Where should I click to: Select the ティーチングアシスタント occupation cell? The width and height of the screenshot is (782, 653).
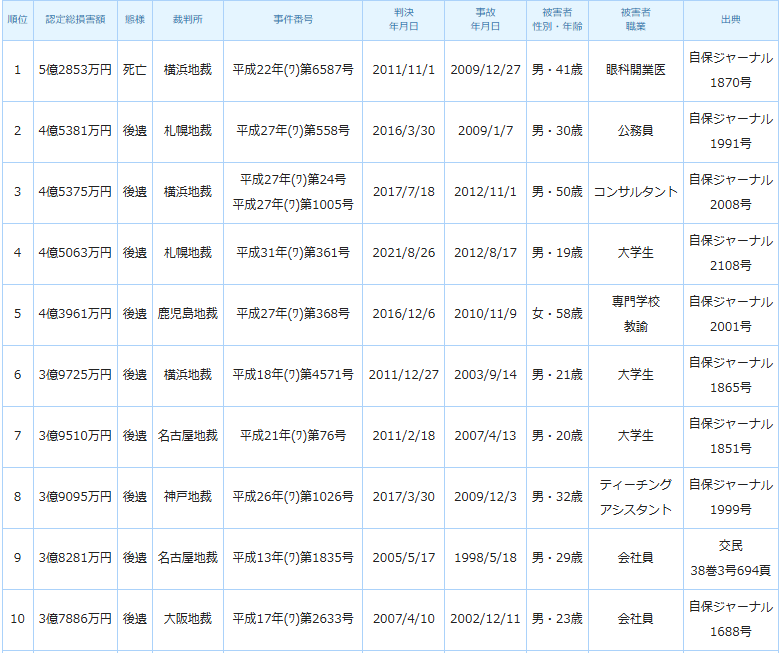pyautogui.click(x=635, y=497)
